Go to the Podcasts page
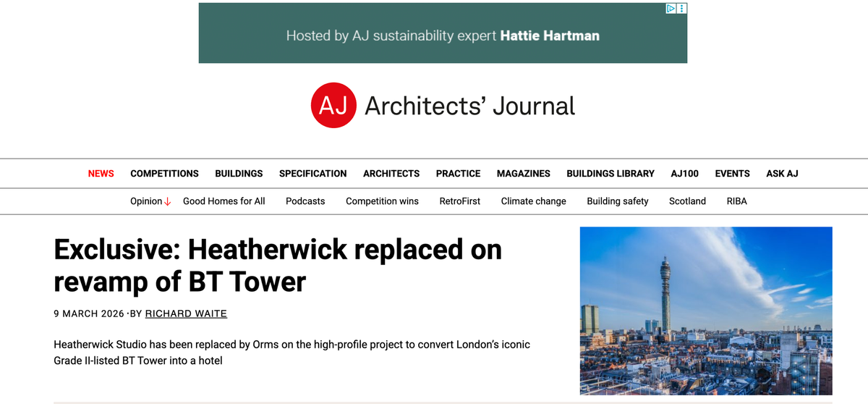This screenshot has height=404, width=868. 305,201
